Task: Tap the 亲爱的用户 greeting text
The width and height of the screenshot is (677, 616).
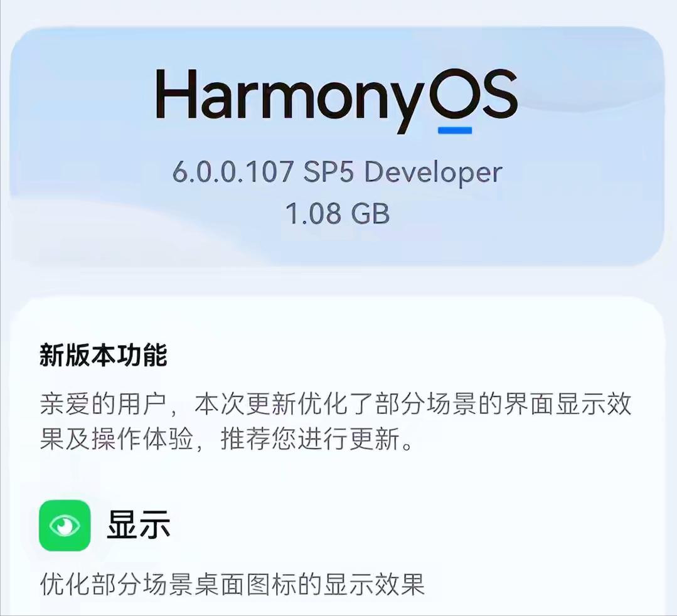Action: pyautogui.click(x=103, y=404)
